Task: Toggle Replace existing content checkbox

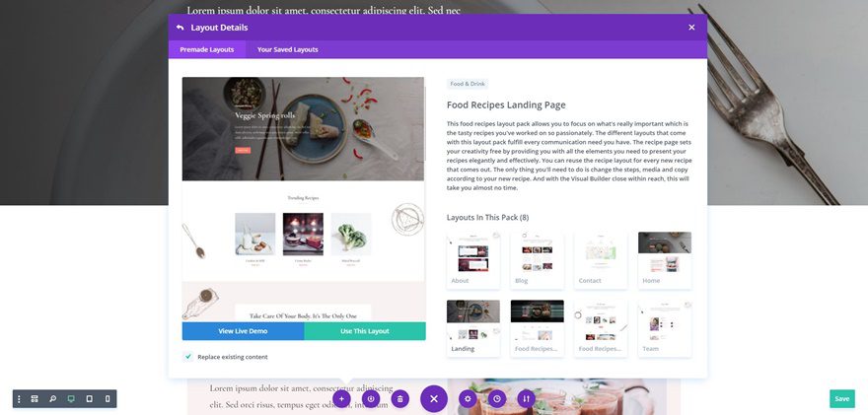Action: point(188,356)
